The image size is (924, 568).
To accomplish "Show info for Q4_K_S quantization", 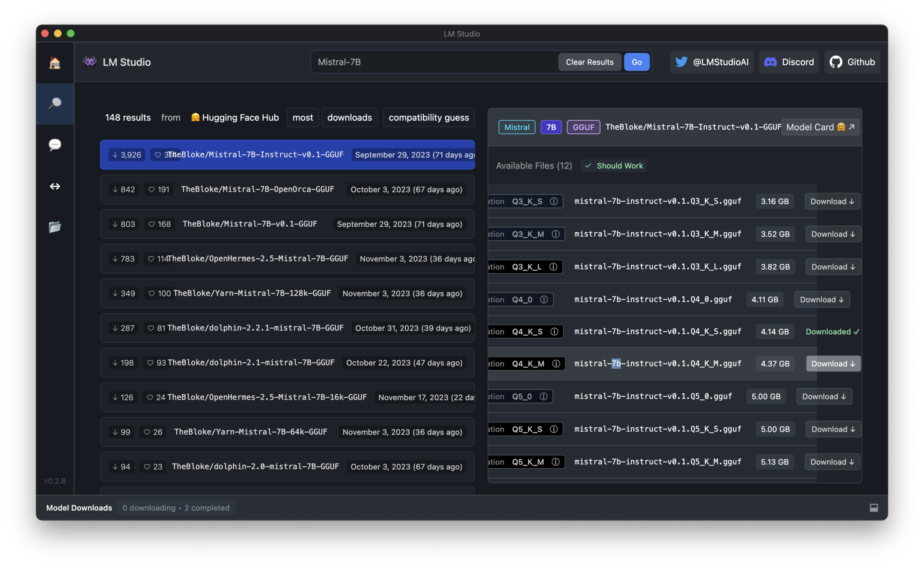I will click(554, 331).
